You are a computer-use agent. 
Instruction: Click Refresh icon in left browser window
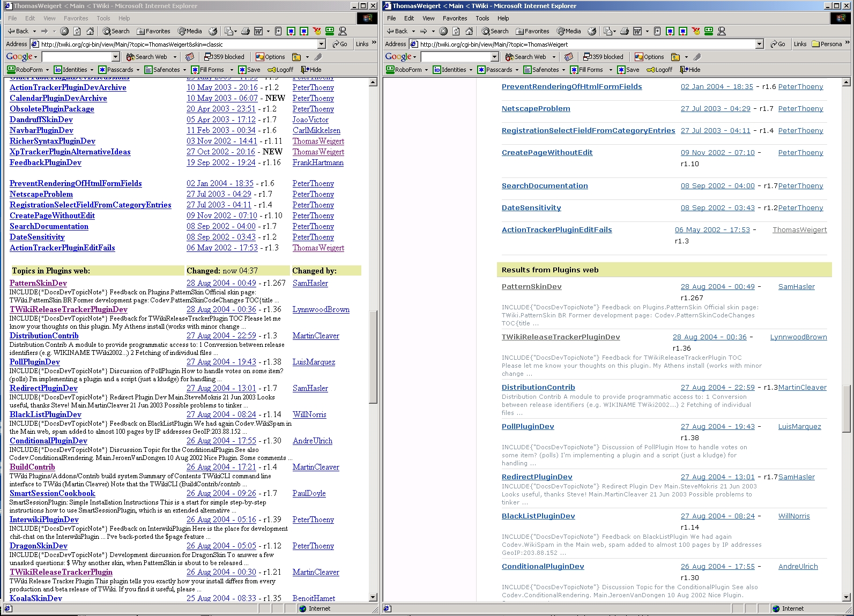pyautogui.click(x=77, y=31)
